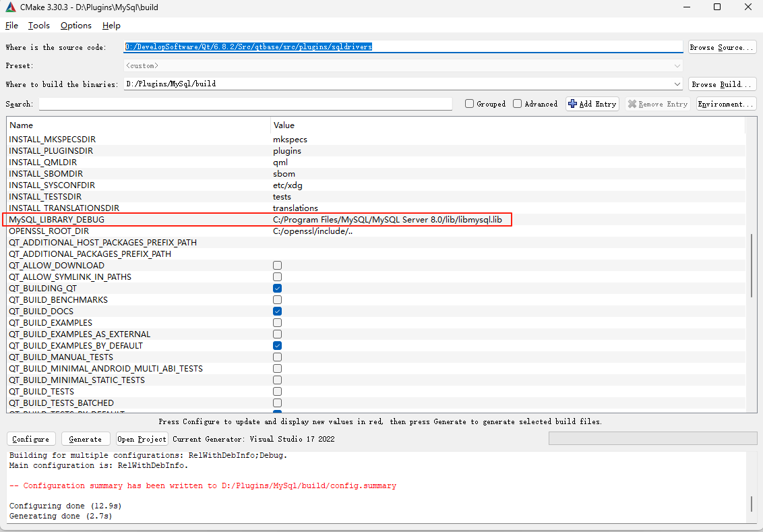
Task: Enable the Advanced checkbox
Action: (517, 104)
